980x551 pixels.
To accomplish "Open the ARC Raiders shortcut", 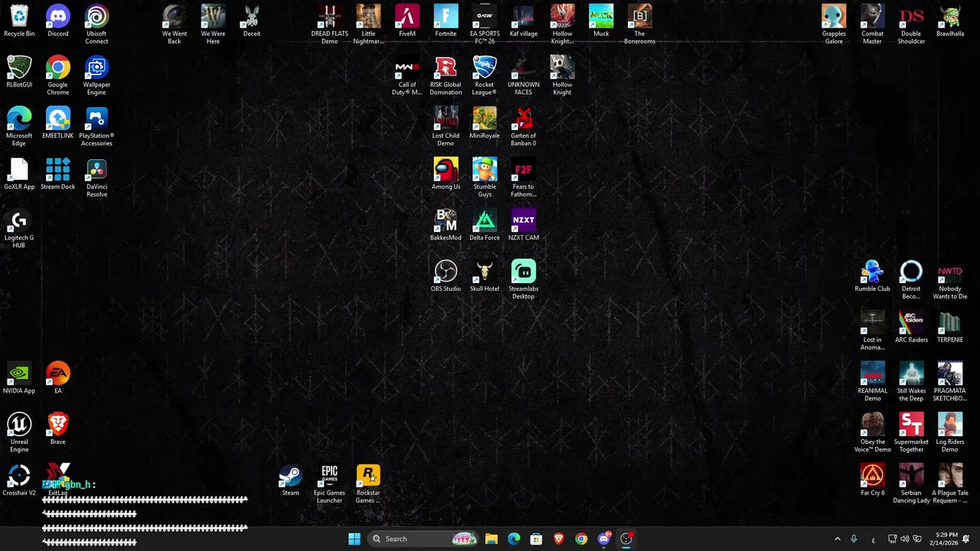I will 911,328.
